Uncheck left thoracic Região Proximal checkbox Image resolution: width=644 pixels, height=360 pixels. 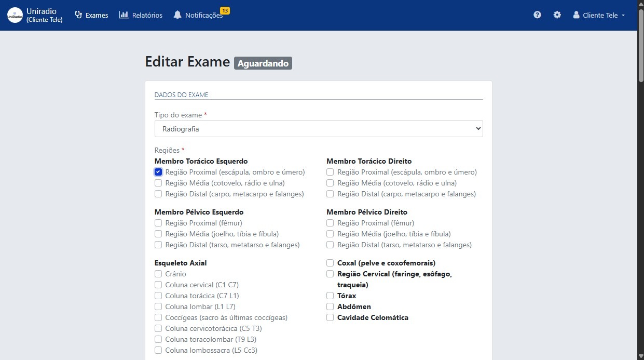coord(158,172)
